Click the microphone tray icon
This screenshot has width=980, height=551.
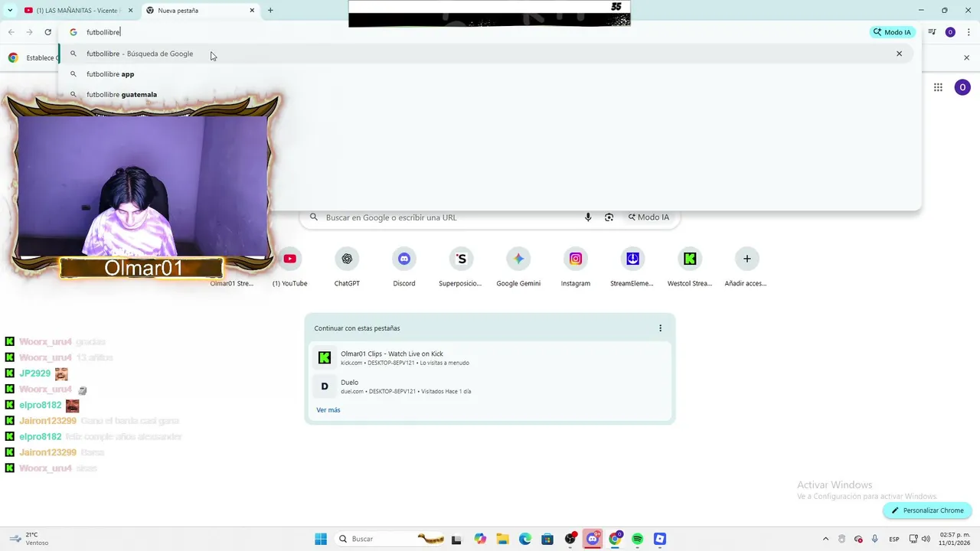coord(874,539)
